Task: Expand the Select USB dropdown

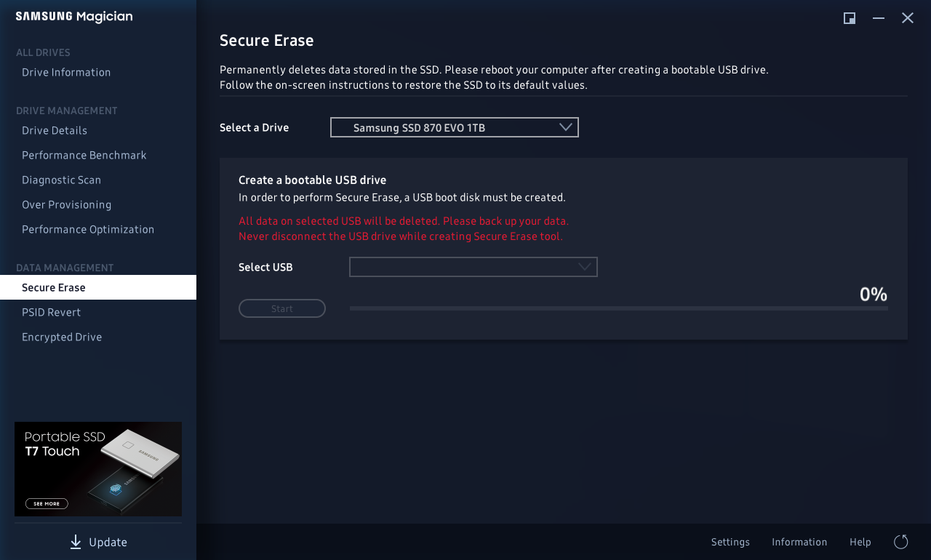Action: pyautogui.click(x=474, y=267)
